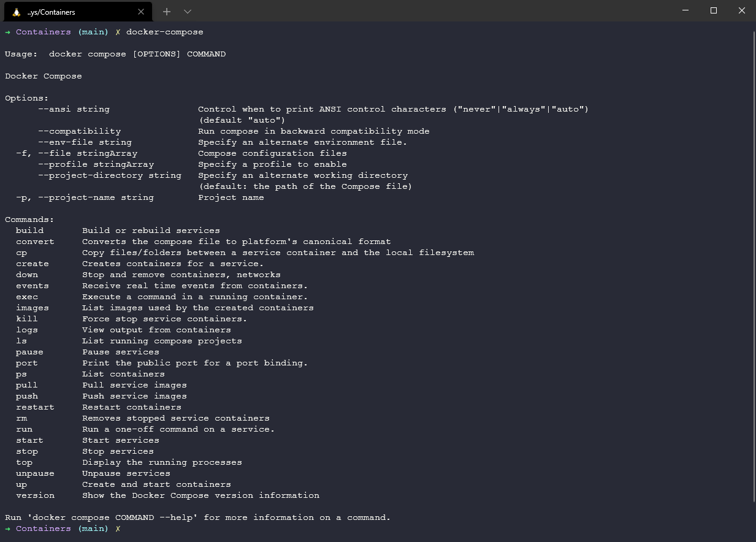Click the Linux penguin icon in the tab
This screenshot has width=756, height=542.
17,12
